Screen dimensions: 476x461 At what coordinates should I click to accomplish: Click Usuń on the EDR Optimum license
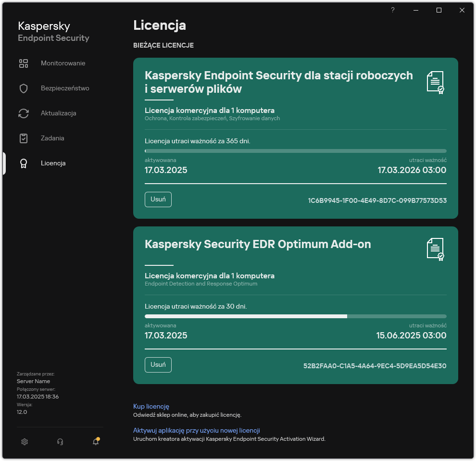coord(158,365)
